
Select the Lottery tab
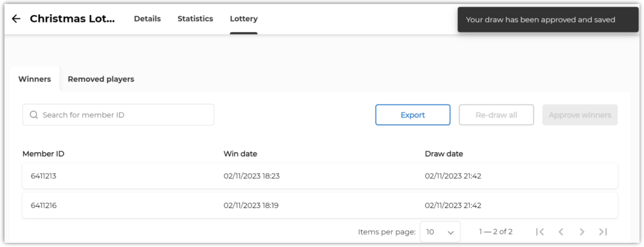pos(243,19)
